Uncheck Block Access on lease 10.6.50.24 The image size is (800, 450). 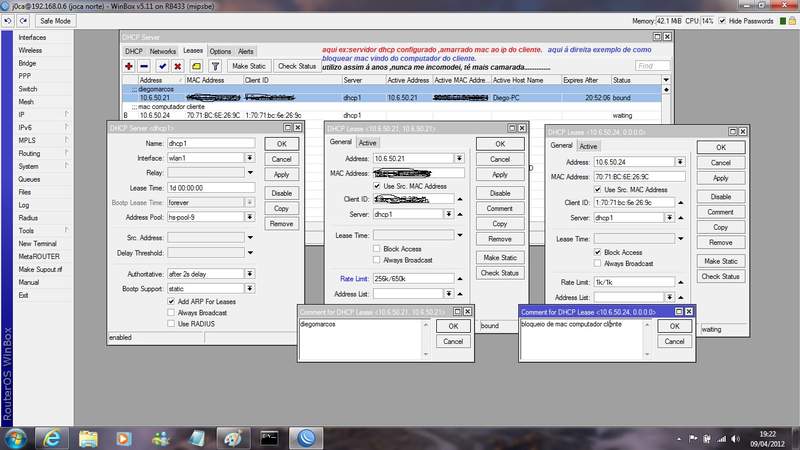coord(598,252)
